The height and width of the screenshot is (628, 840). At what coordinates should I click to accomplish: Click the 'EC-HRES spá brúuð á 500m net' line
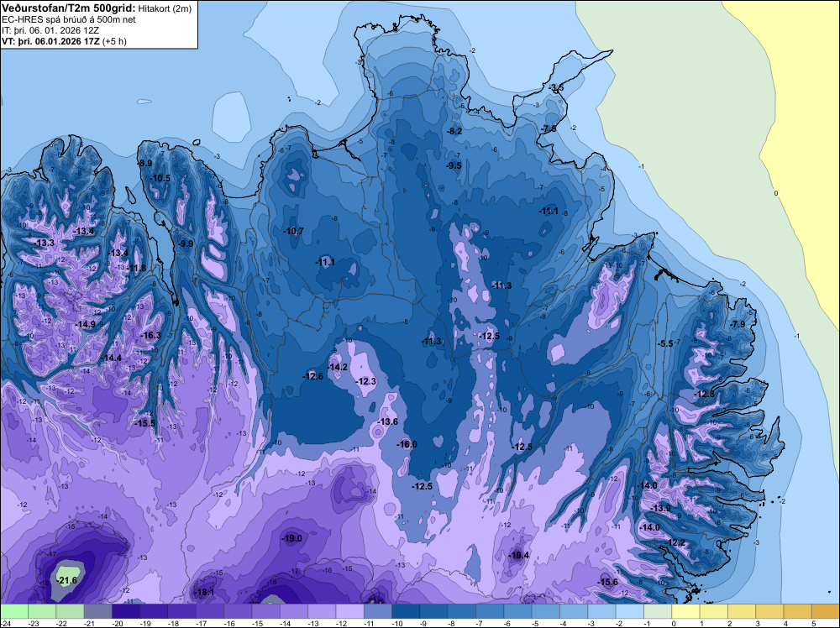[69, 20]
